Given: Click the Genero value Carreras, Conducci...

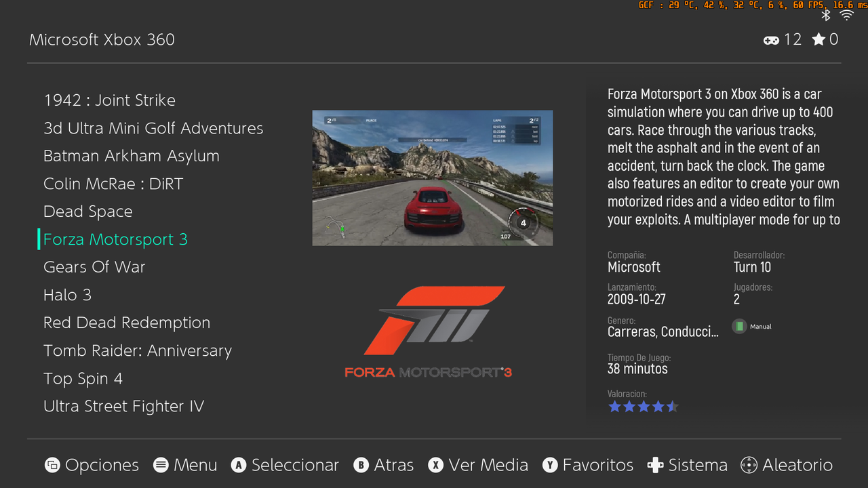Looking at the screenshot, I should pos(663,332).
